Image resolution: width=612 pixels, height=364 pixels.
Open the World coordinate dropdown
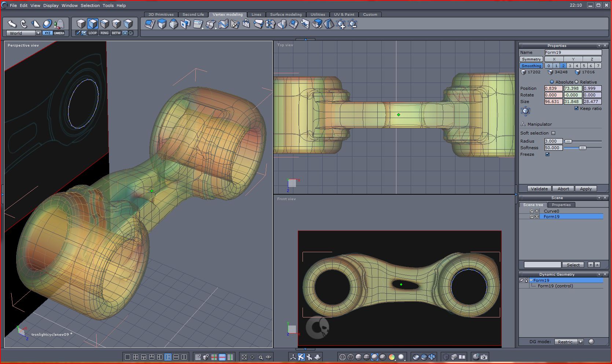(38, 33)
